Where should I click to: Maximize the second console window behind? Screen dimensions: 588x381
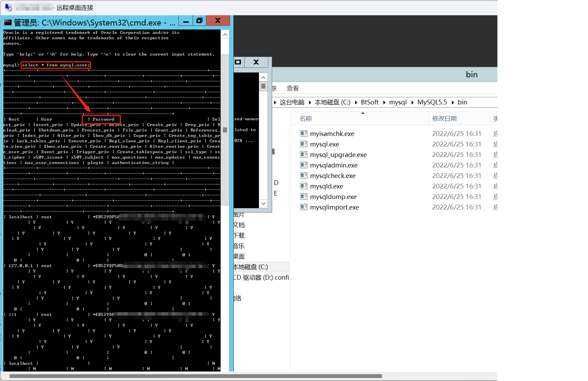coord(238,62)
